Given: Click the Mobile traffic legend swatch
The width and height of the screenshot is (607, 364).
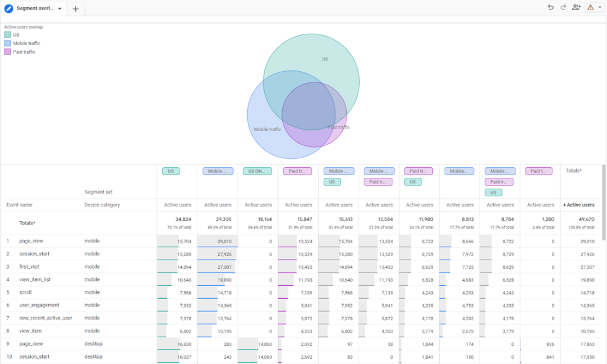Looking at the screenshot, I should point(7,43).
